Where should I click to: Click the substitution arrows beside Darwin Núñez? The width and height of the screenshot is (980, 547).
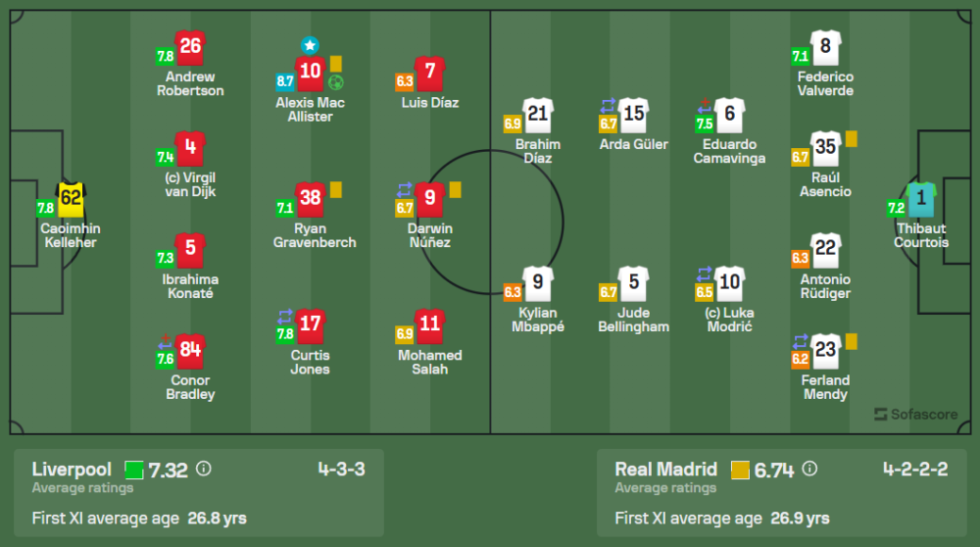403,188
